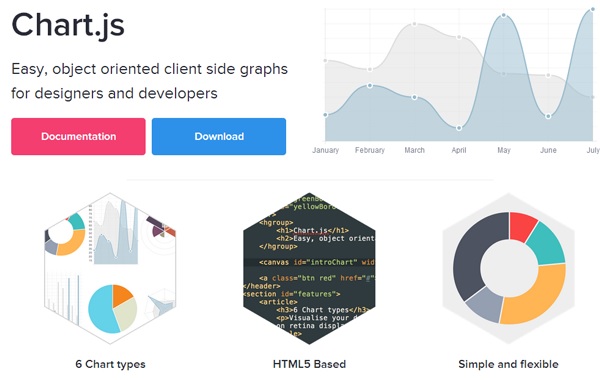Select the HTML5 code hexagon image

(309, 269)
